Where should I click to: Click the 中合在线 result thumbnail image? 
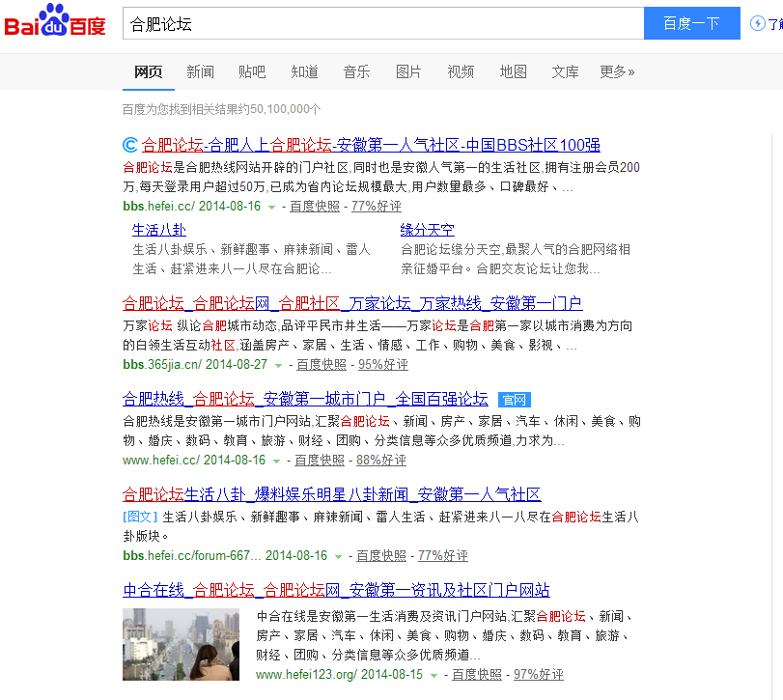click(181, 645)
